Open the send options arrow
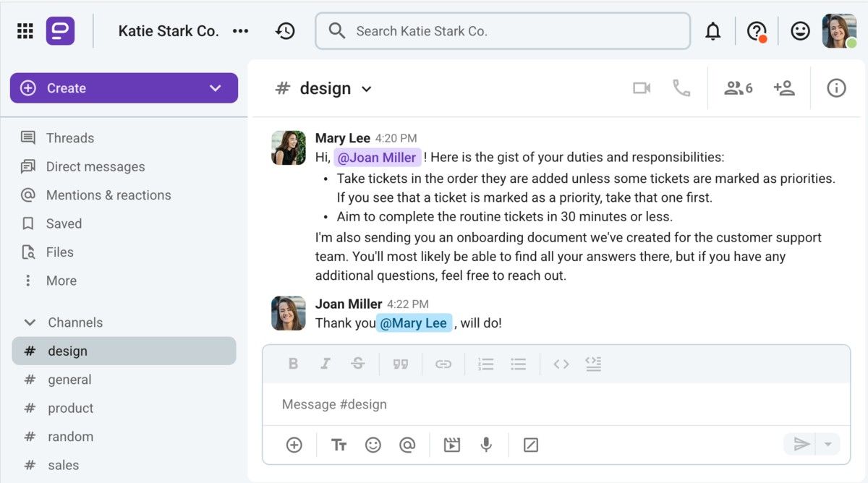Screen dimensions: 868x483 (827, 444)
